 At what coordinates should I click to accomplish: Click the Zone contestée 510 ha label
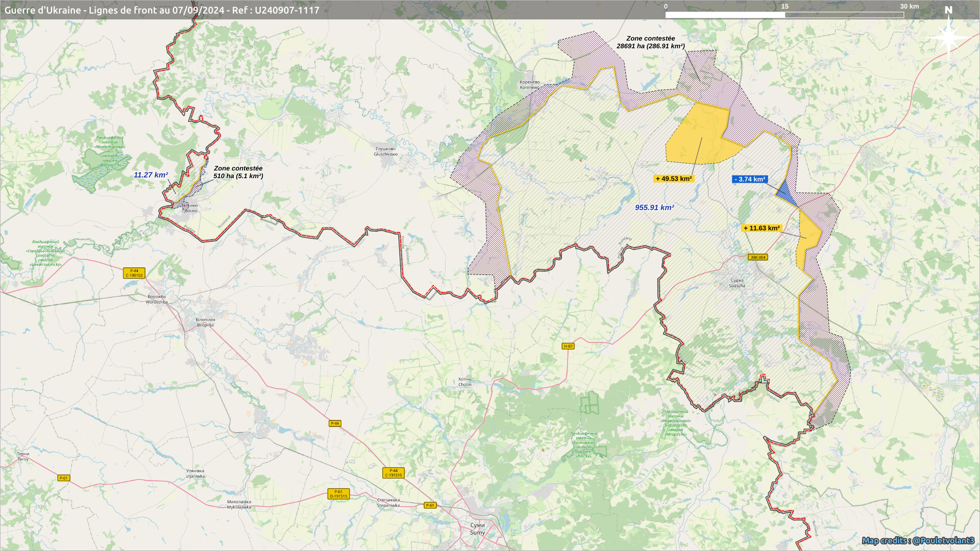click(x=238, y=172)
